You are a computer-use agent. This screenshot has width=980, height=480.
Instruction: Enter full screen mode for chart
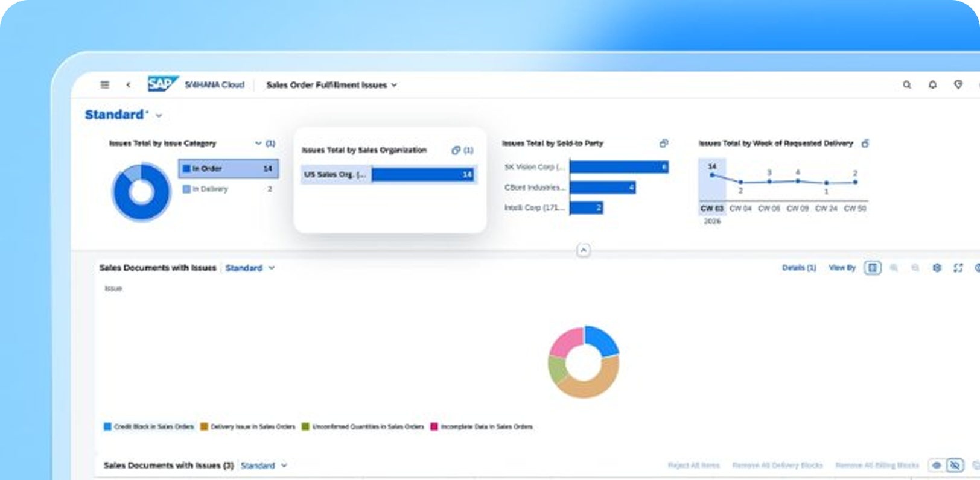click(x=958, y=268)
